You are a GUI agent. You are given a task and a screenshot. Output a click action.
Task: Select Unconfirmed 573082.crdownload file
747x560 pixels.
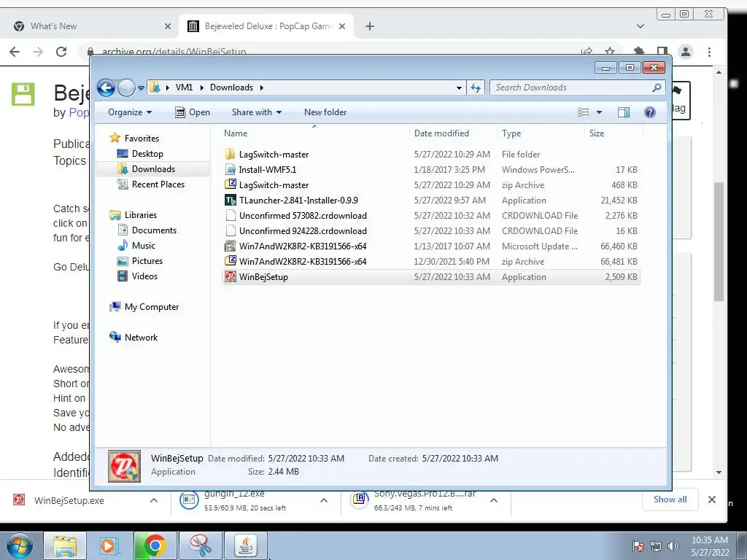(x=303, y=216)
